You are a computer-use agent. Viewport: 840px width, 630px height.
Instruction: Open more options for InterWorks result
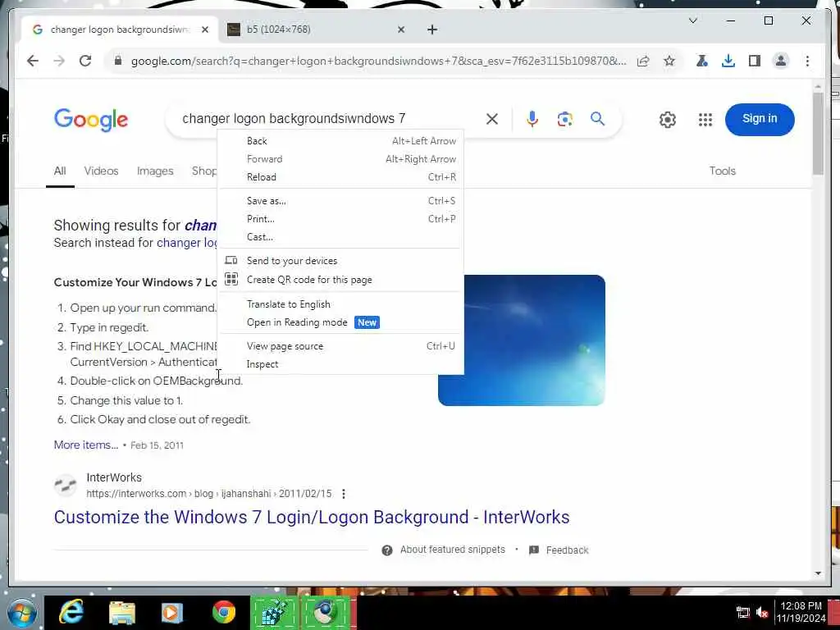tap(344, 493)
